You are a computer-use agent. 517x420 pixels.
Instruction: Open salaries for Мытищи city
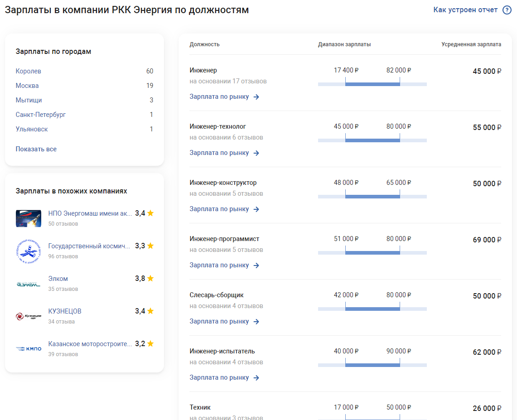click(x=29, y=100)
